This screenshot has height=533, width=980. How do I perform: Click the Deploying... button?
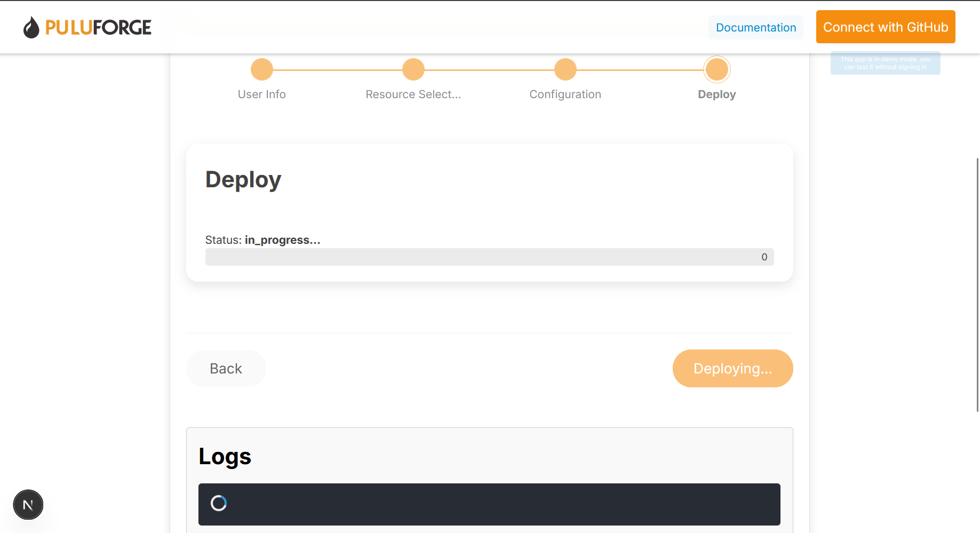pos(733,369)
